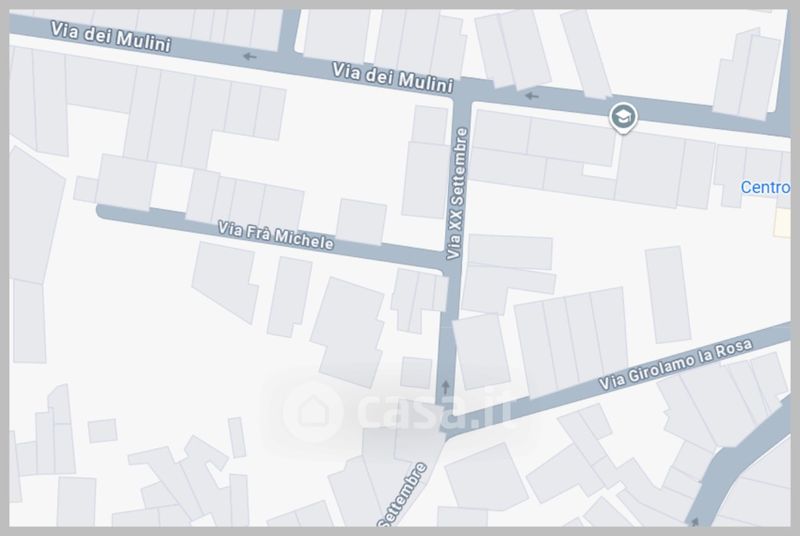Click the Via Girolamo la Rosa label
This screenshot has height=536, width=800.
(x=675, y=364)
